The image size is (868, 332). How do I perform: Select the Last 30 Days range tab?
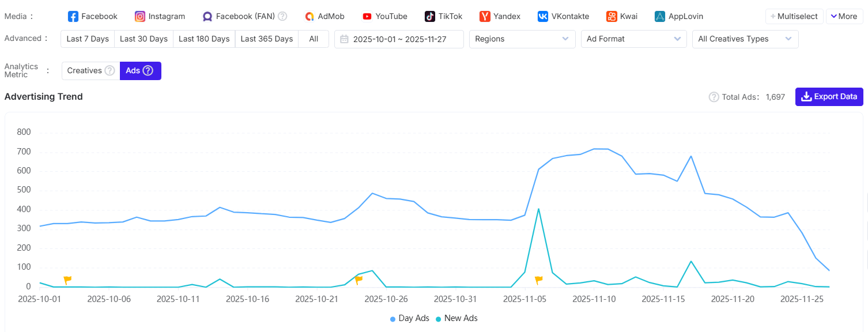(144, 39)
